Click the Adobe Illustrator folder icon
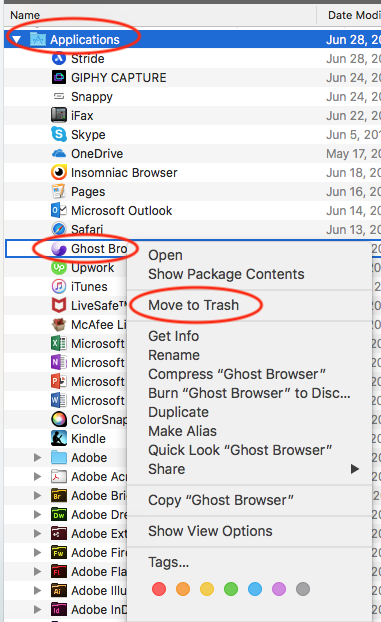The width and height of the screenshot is (381, 622). pyautogui.click(x=59, y=591)
